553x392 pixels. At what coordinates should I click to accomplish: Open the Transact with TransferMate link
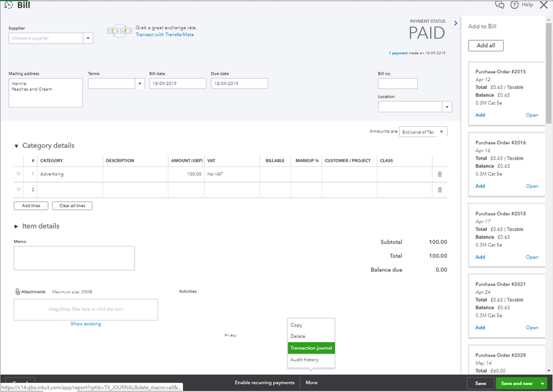(x=165, y=34)
